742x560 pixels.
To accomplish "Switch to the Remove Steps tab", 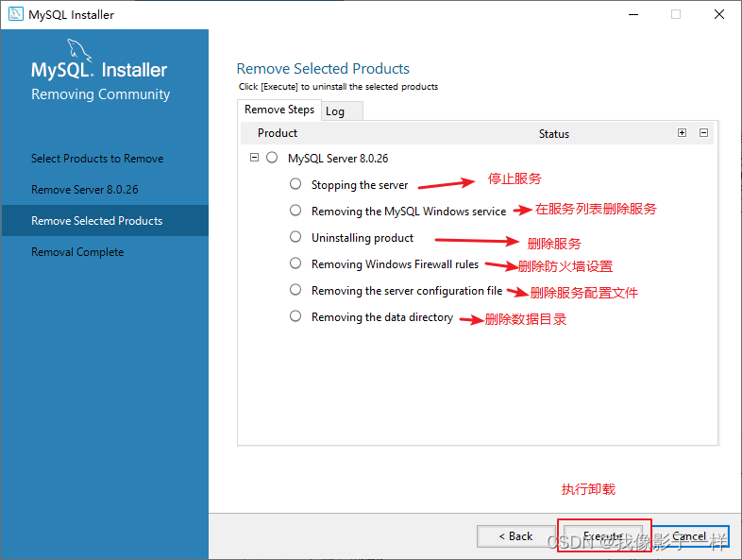I will click(279, 110).
